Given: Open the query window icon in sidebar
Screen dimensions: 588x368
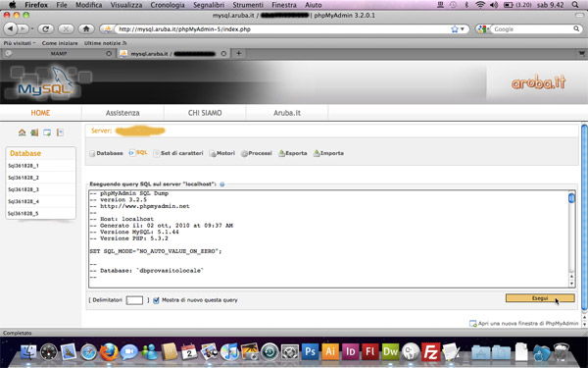Looking at the screenshot, I should [x=47, y=132].
